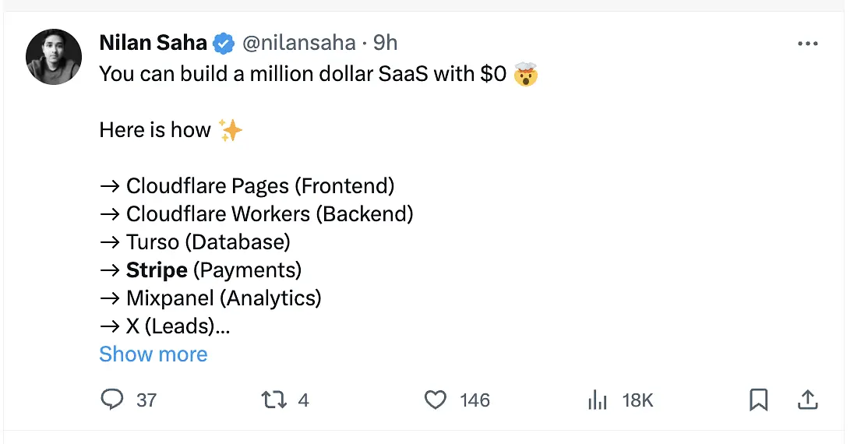The height and width of the screenshot is (444, 868).
Task: Like the tweet with the heart icon
Action: point(435,400)
